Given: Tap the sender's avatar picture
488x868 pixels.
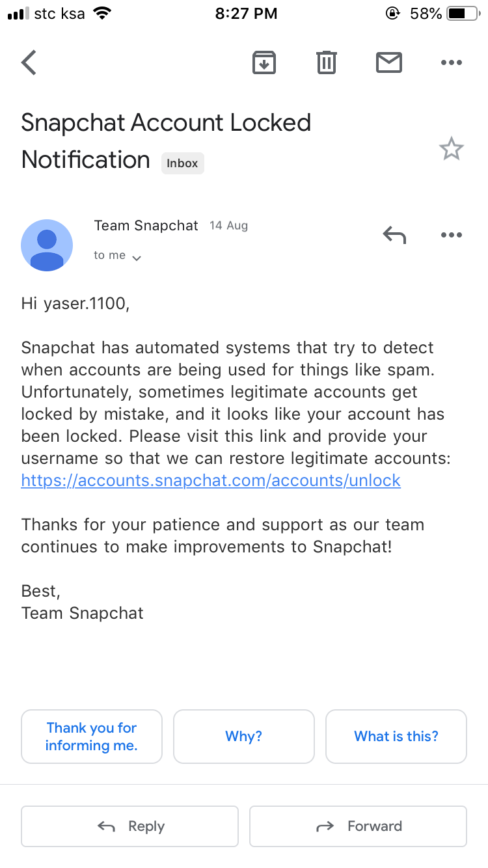Looking at the screenshot, I should (47, 245).
